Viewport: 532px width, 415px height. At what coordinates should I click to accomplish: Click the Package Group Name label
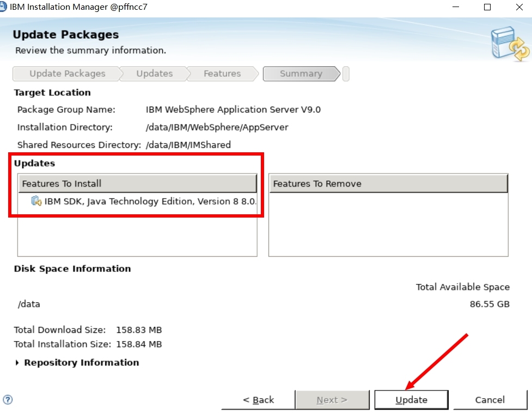pos(66,110)
